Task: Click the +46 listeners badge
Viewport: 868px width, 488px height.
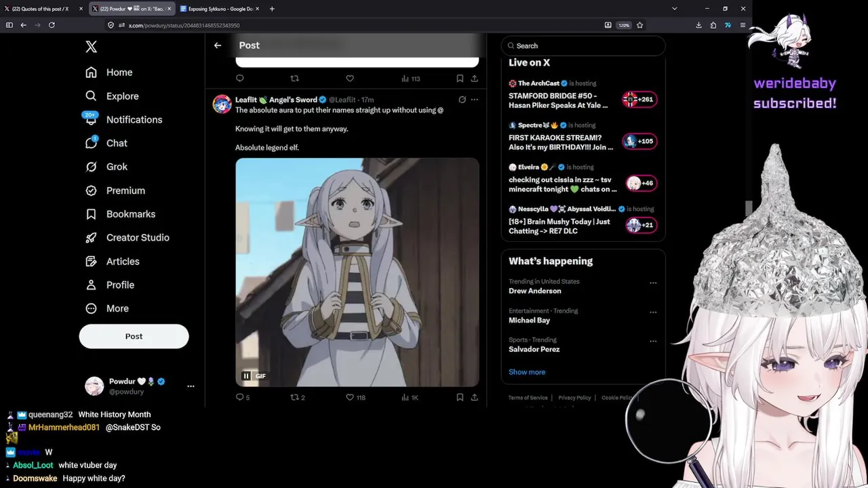Action: 641,183
